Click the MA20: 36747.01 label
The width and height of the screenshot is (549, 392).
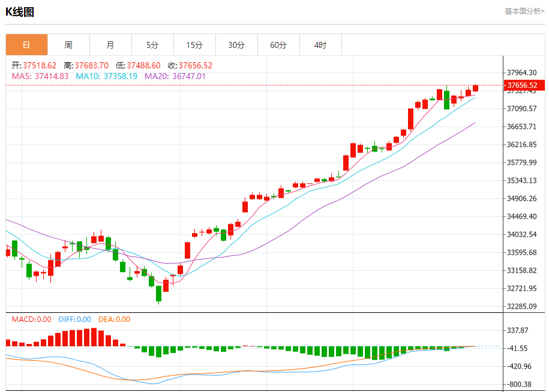(x=175, y=76)
